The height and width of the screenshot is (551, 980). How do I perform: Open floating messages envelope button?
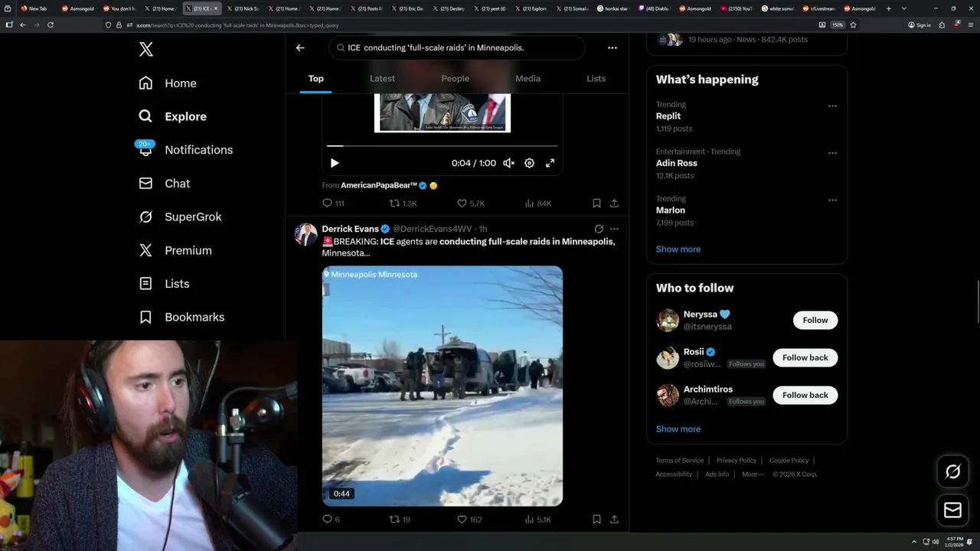pyautogui.click(x=952, y=510)
